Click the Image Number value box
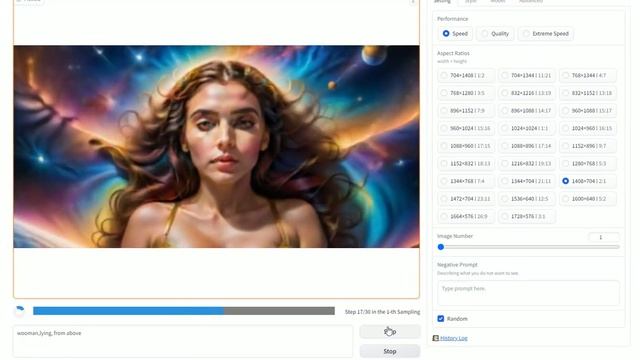Image resolution: width=640 pixels, height=360 pixels. [604, 237]
